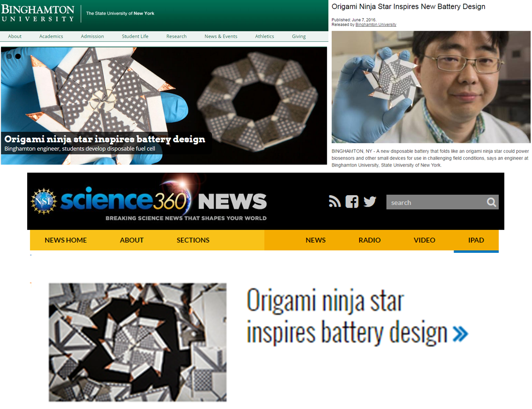532x409 pixels.
Task: Open the Facebook icon link
Action: [x=352, y=202]
